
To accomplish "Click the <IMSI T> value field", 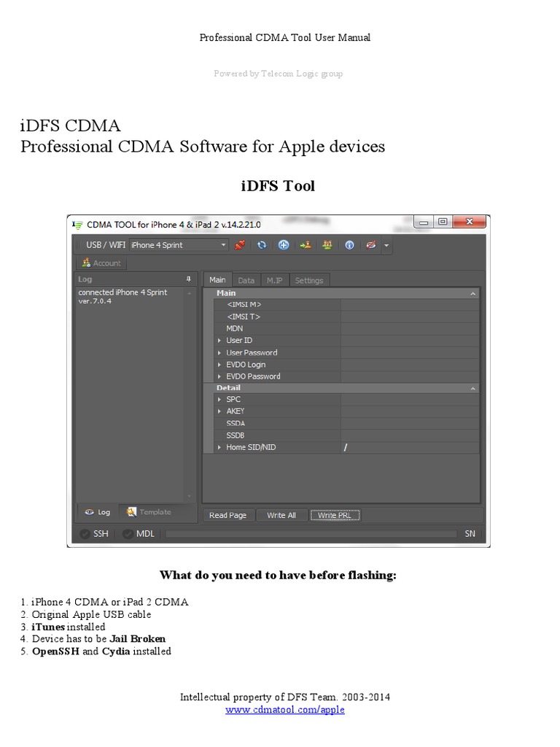I will (410, 317).
